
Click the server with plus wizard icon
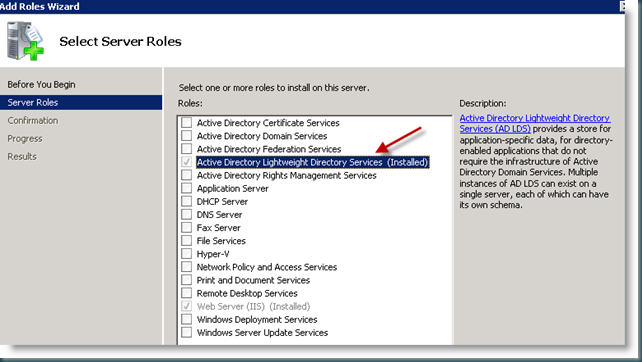[x=25, y=41]
